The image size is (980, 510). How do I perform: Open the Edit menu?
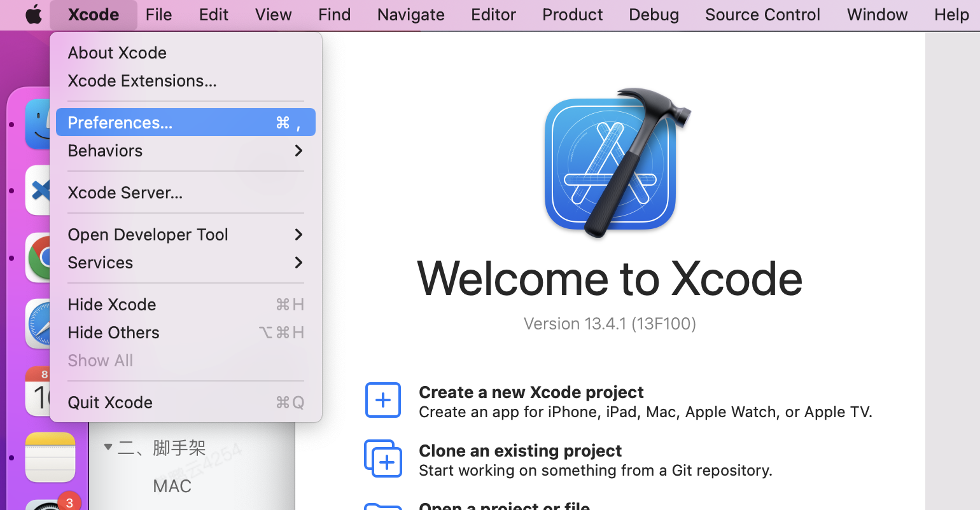[213, 15]
